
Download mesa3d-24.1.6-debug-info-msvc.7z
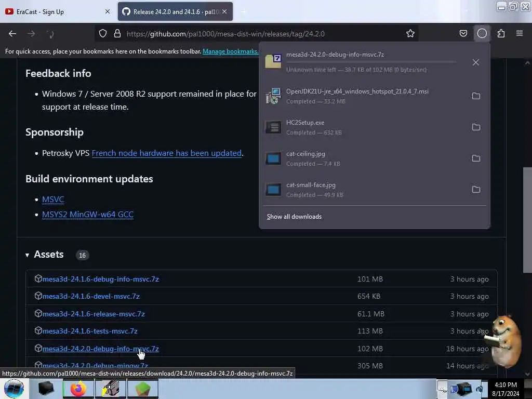coord(101,279)
